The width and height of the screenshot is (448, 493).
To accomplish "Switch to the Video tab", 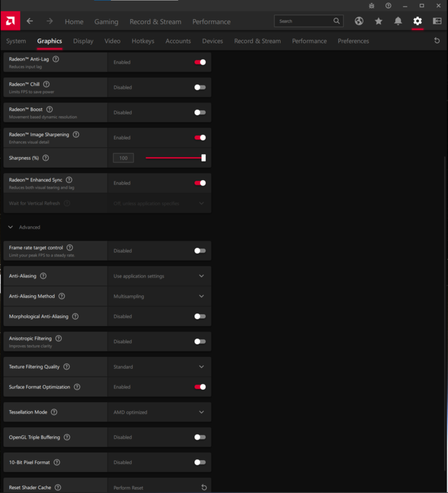I will [x=112, y=41].
